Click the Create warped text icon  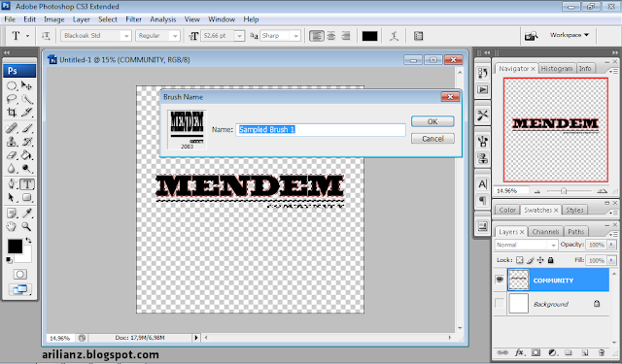click(394, 36)
